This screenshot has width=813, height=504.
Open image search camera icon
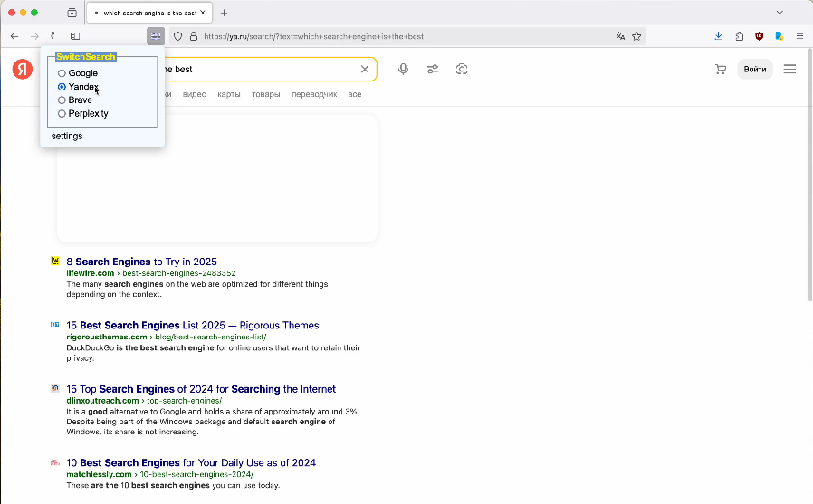[x=462, y=70]
